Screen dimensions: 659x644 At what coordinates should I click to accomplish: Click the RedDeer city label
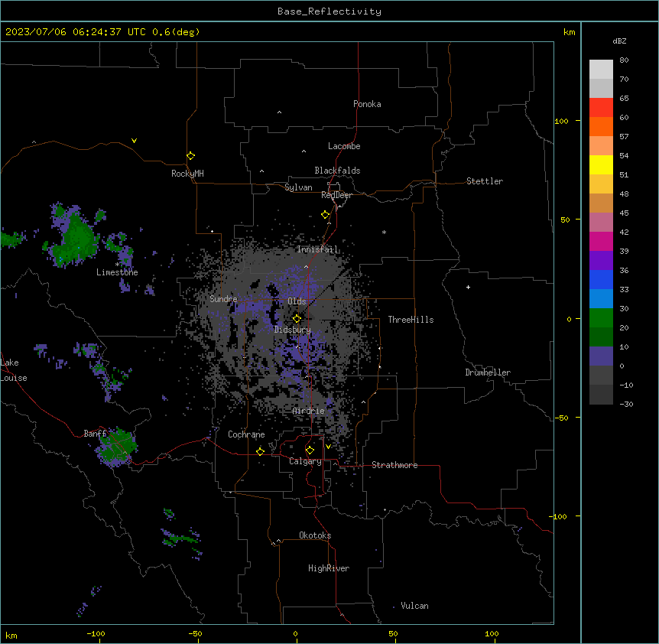(x=336, y=195)
